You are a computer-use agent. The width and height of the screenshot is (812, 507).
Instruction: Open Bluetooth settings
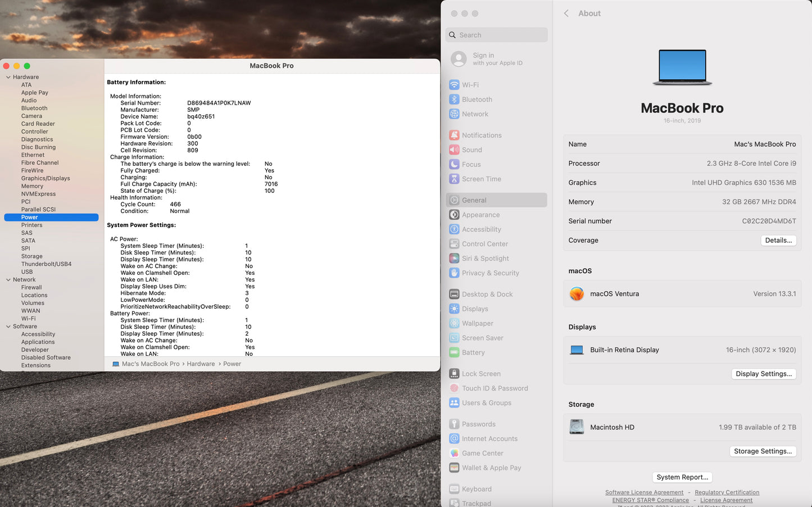pos(476,99)
